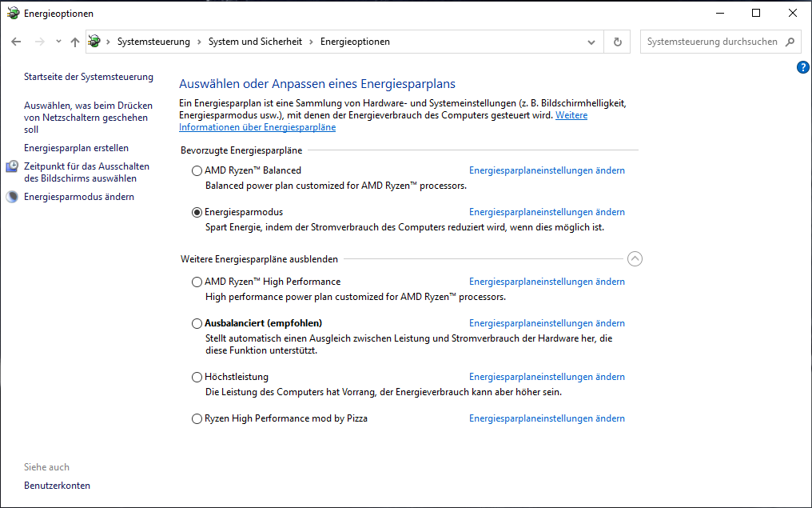Open Benutzerkonten under Siehe auch
Screen dimensions: 812x508
tap(57, 486)
